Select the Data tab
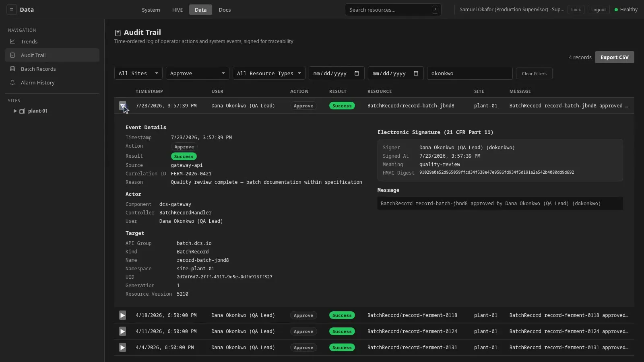The image size is (644, 362). 200,10
